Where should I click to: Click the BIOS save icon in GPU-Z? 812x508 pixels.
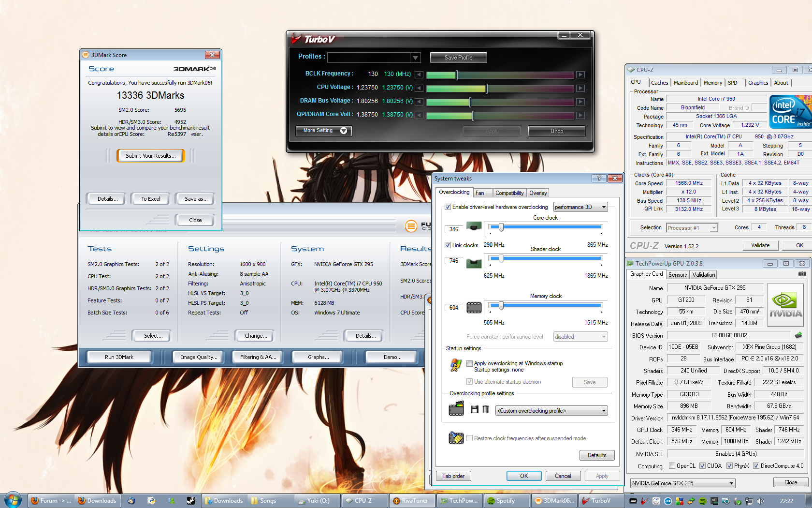pos(798,335)
